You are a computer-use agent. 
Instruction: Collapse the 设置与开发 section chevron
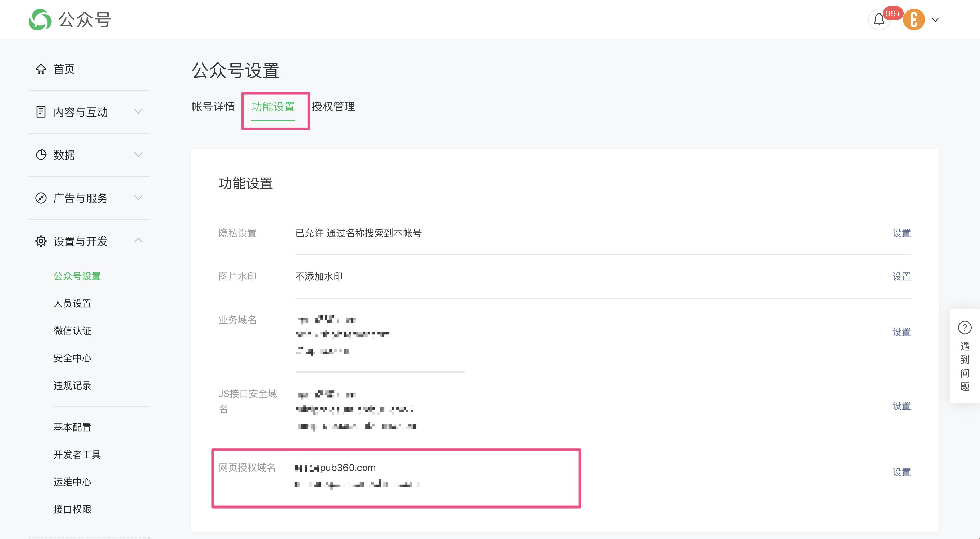pyautogui.click(x=138, y=240)
